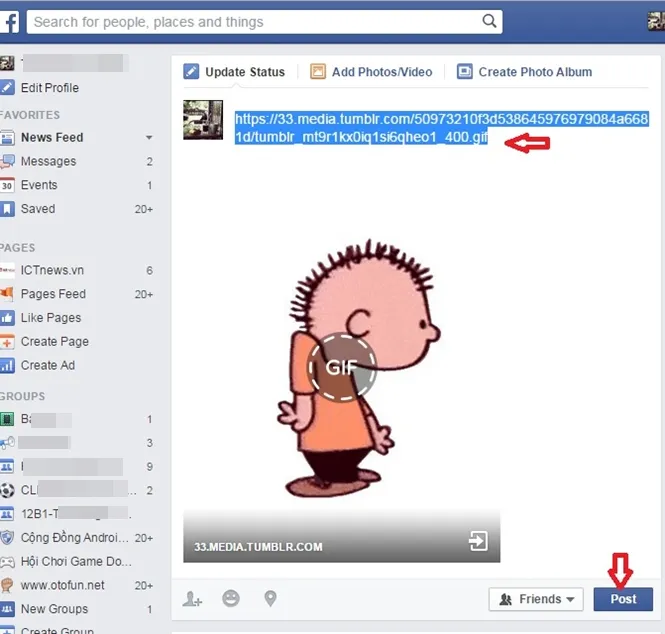Click the Saved bookmark icon
Image resolution: width=665 pixels, height=634 pixels.
coord(7,209)
